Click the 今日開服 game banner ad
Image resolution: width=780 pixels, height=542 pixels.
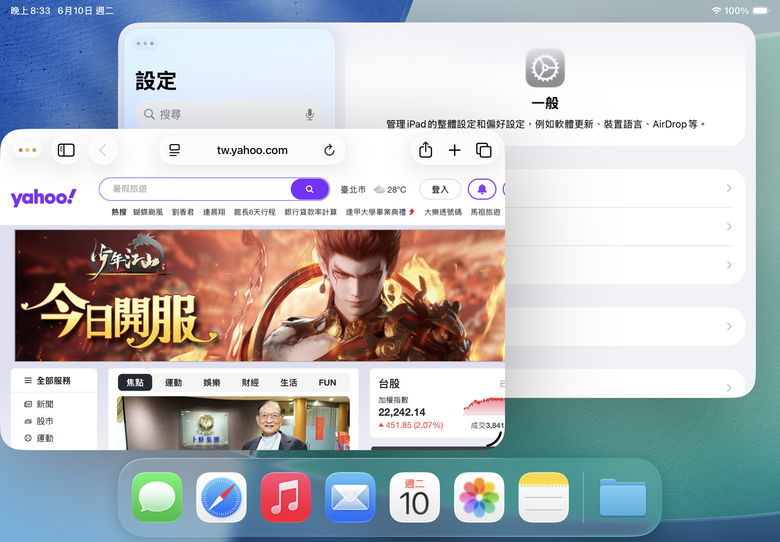[260, 295]
